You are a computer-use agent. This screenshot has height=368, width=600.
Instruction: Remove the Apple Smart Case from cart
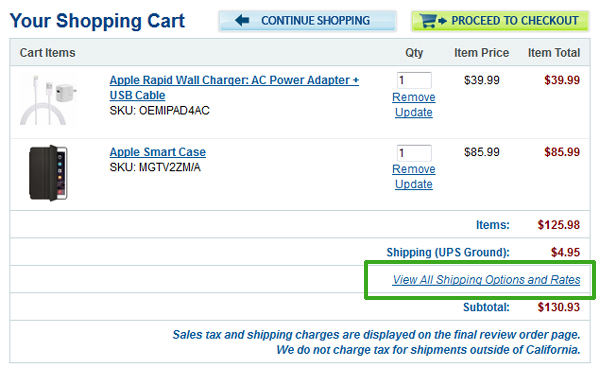[414, 169]
